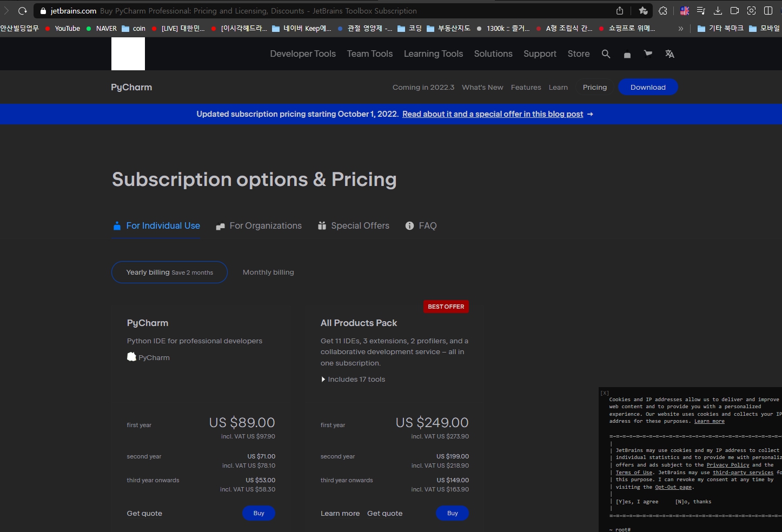This screenshot has height=532, width=782.
Task: Click the video camera toolbar icon
Action: coord(734,11)
